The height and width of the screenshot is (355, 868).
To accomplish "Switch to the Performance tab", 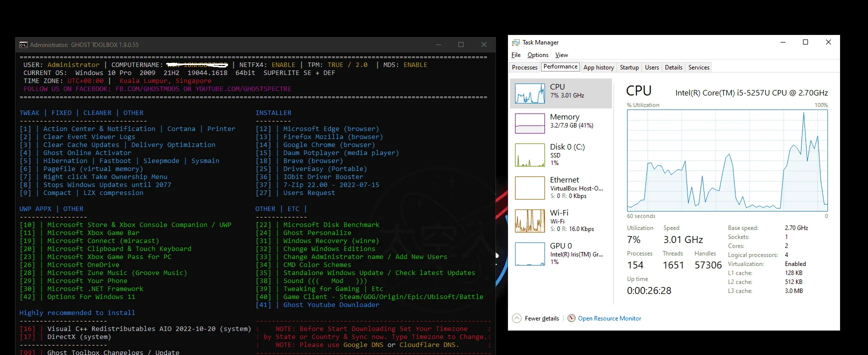I will click(x=560, y=66).
